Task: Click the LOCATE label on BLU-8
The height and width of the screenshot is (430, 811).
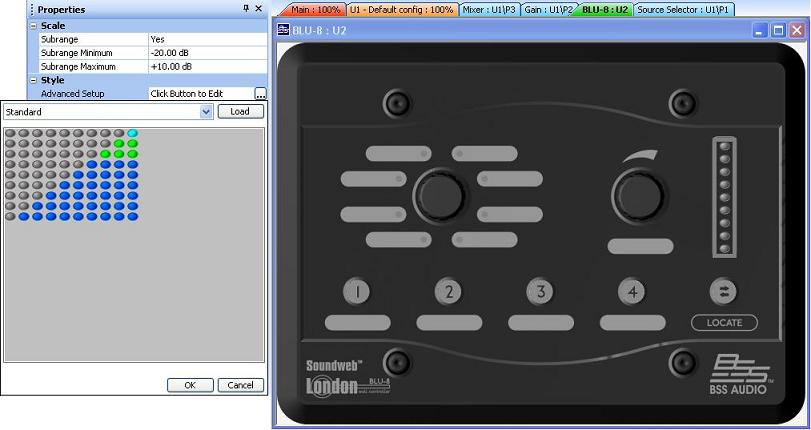Action: (x=724, y=323)
